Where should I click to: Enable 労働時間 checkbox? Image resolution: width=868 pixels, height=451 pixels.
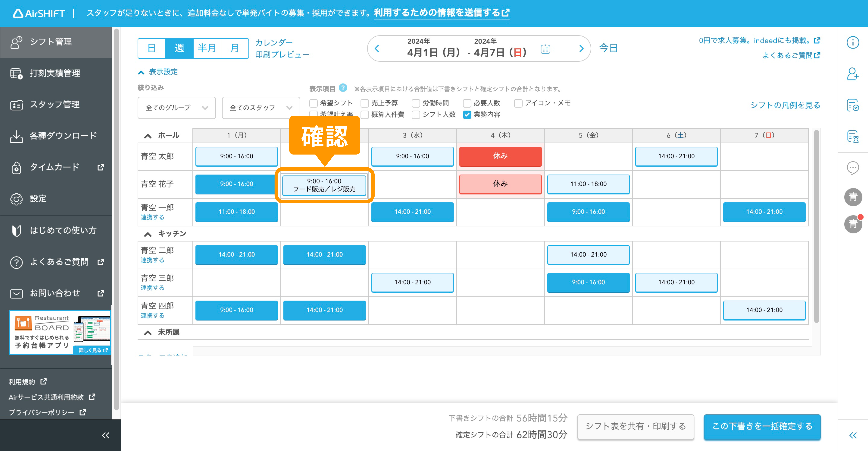pos(416,103)
